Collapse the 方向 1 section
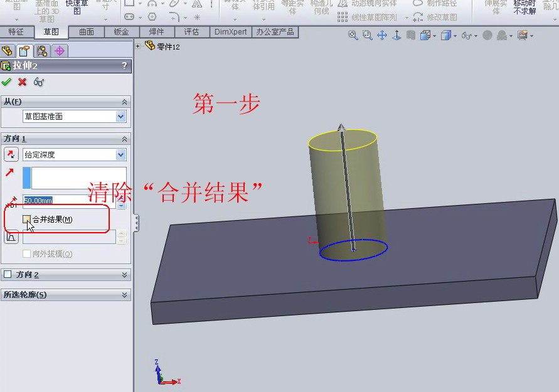 coord(124,139)
